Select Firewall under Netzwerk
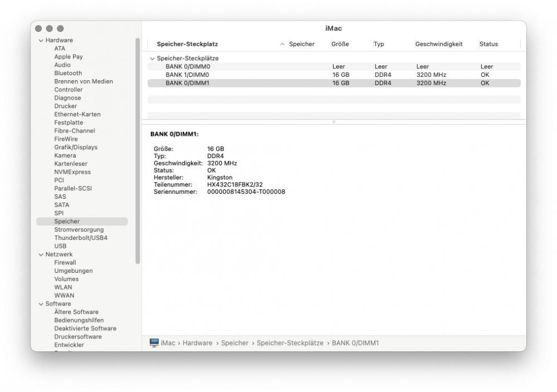Screen dimensions: 557x392 pos(65,263)
